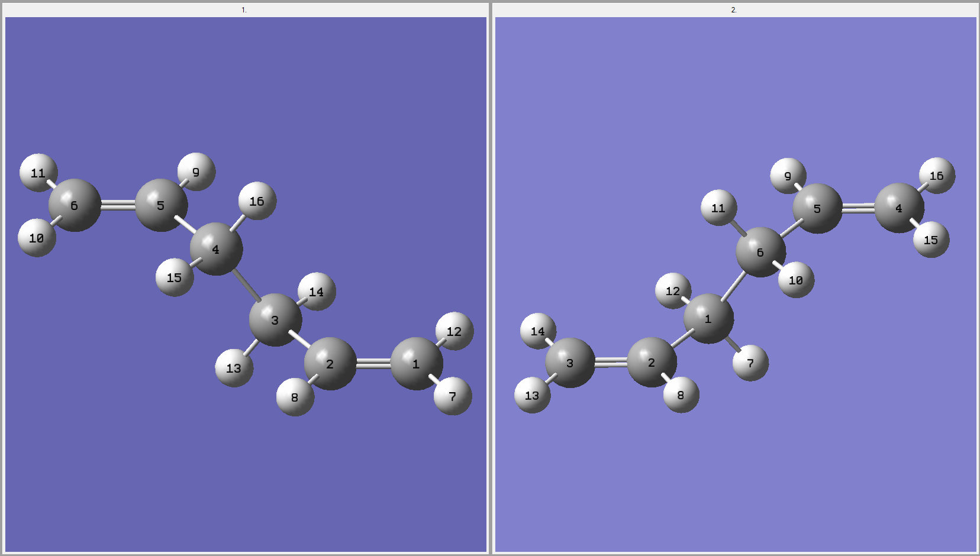Select hydrogen atom 7 in pane 2

(750, 363)
